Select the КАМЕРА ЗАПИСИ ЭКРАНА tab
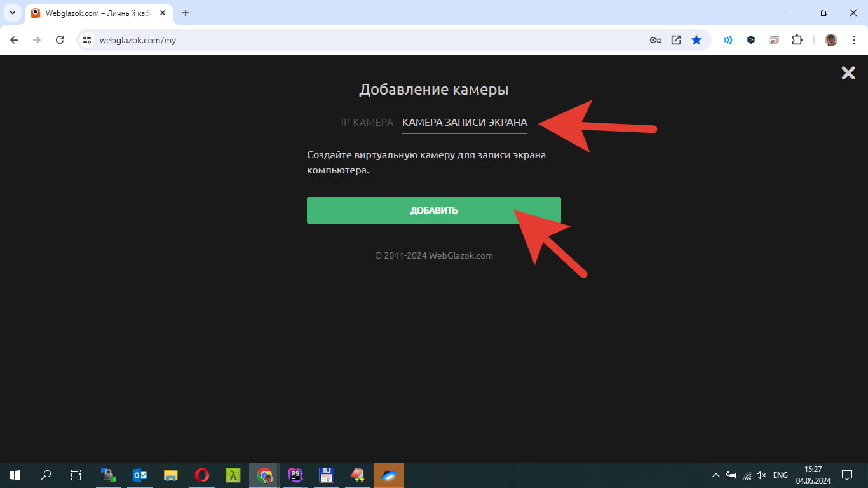The height and width of the screenshot is (488, 868). pos(465,123)
